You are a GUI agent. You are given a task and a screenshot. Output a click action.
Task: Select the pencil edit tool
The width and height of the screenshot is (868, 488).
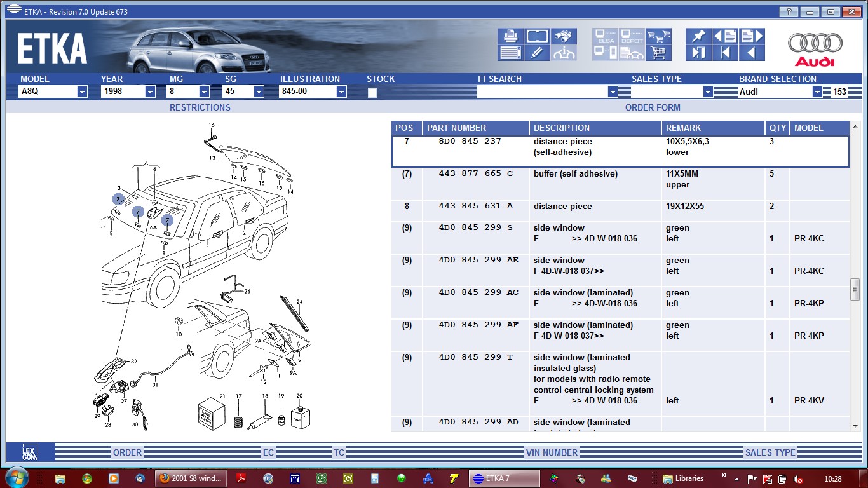(538, 53)
